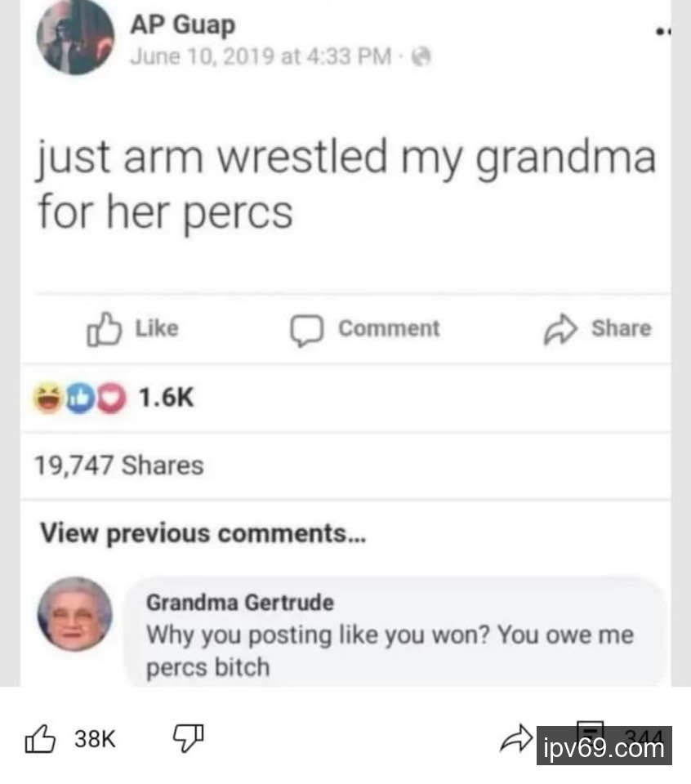Screen dimensions: 691x784
Task: Click the 19,747 Shares count
Action: [x=119, y=465]
